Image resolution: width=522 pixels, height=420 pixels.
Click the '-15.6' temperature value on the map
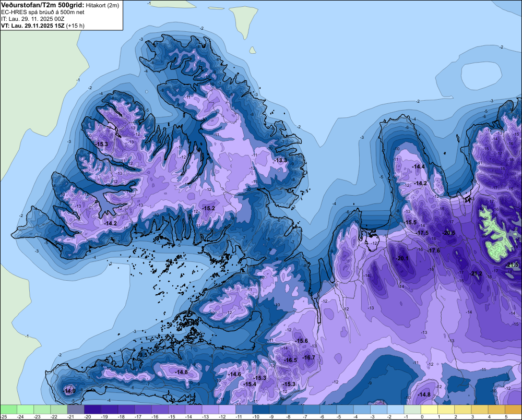coord(302,341)
